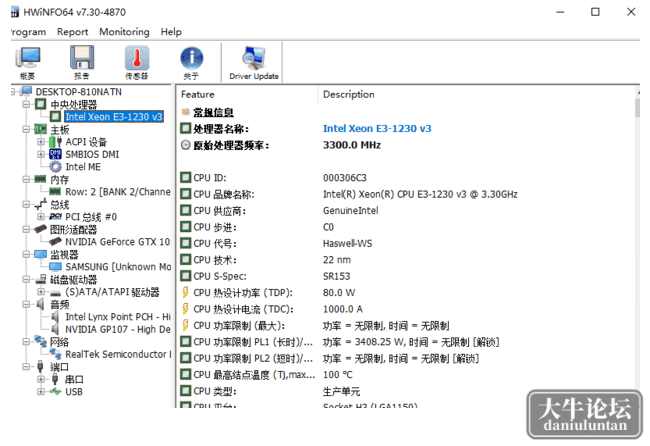Launch the Driver Update tool

coord(254,62)
